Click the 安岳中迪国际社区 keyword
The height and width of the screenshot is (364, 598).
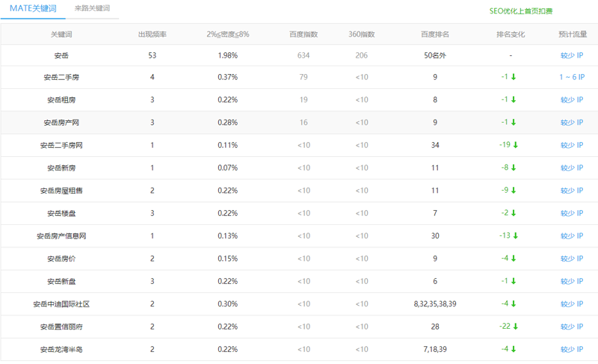coord(61,304)
